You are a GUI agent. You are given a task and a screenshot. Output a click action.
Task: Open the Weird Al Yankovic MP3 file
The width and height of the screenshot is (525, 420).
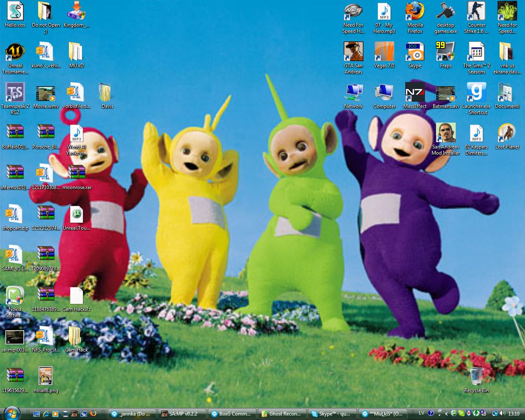coord(76,139)
